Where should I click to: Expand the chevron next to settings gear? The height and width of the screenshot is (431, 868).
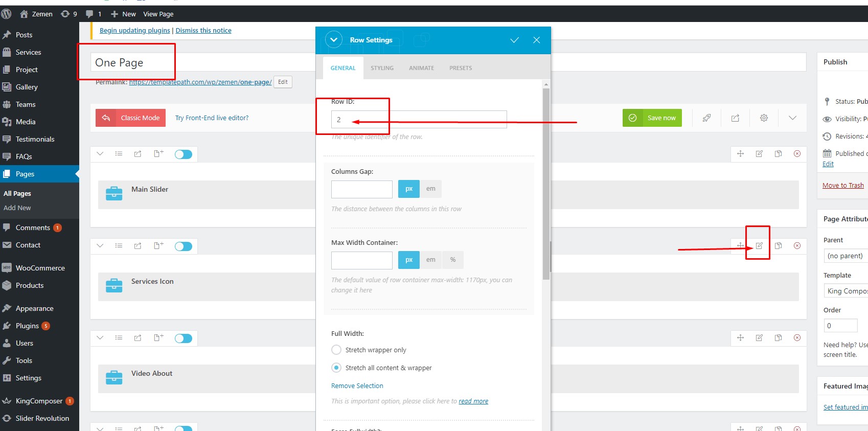coord(792,118)
